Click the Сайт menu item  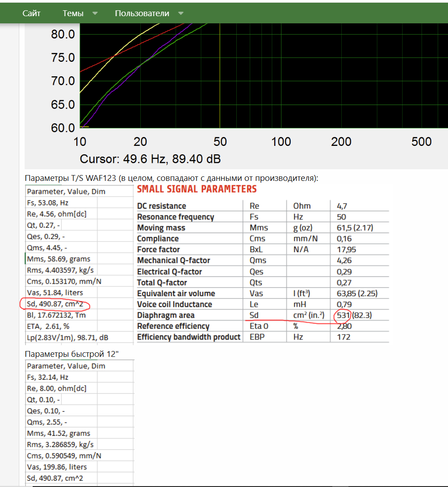tap(30, 13)
